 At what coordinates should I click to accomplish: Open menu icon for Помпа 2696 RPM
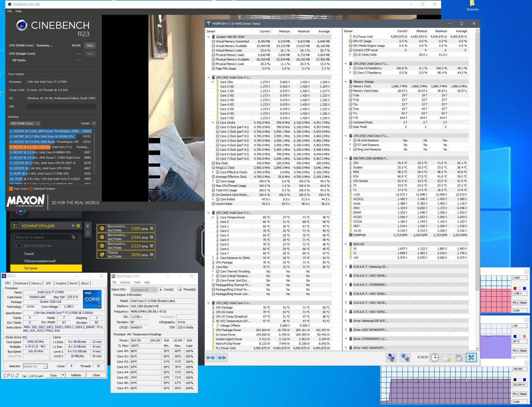pyautogui.click(x=152, y=255)
